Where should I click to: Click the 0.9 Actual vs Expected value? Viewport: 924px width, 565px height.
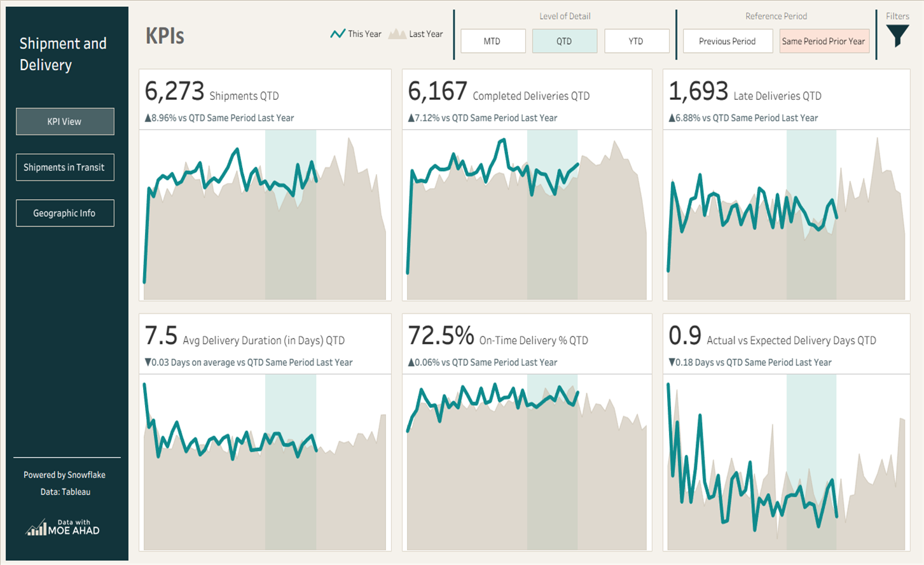point(685,335)
